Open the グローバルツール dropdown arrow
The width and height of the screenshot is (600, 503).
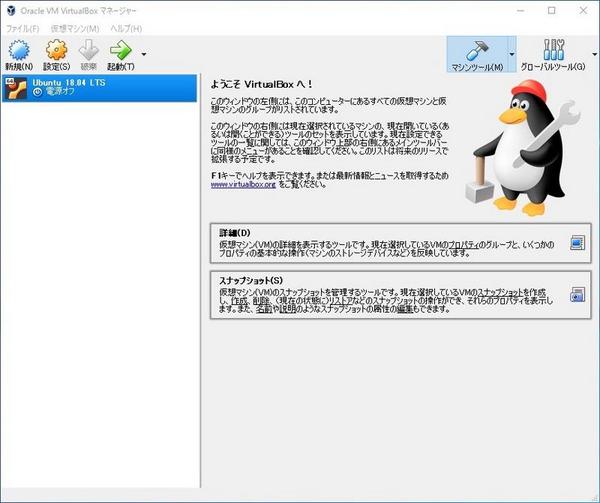pyautogui.click(x=594, y=55)
